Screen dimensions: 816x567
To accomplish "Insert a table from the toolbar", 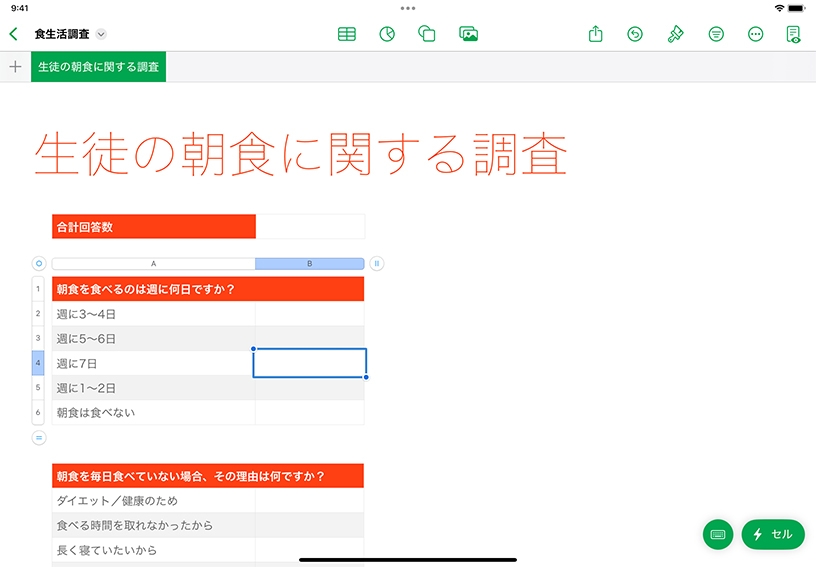I will click(x=347, y=34).
